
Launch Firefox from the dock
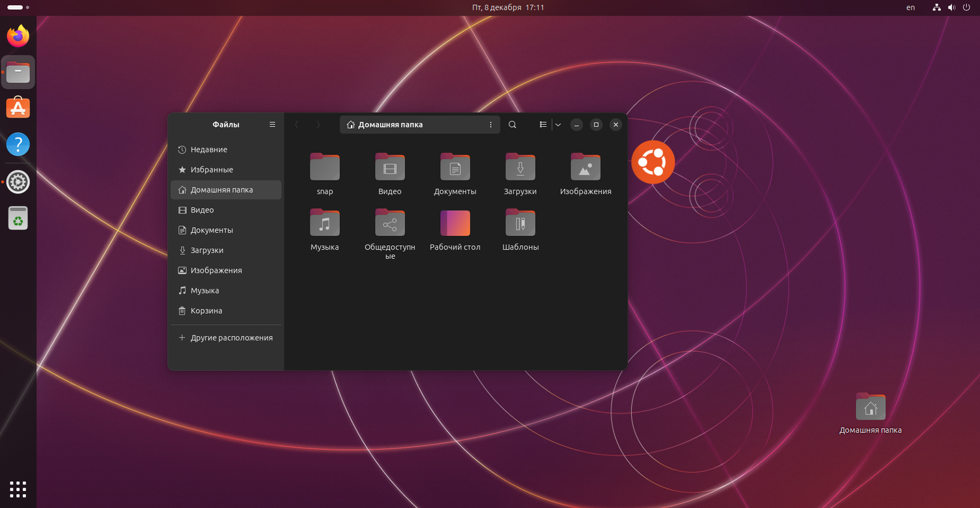click(18, 36)
